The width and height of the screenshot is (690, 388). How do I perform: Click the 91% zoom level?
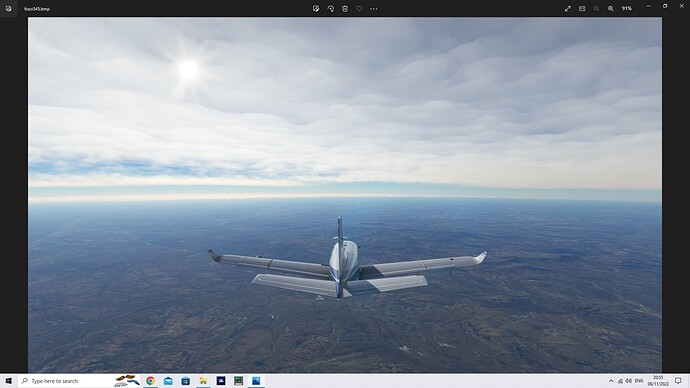click(x=627, y=8)
